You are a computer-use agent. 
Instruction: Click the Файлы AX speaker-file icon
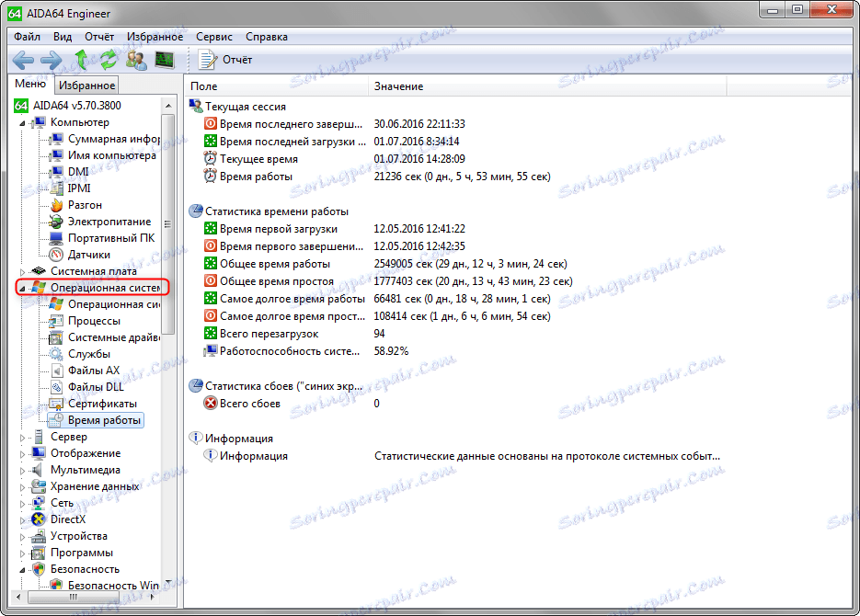(57, 371)
